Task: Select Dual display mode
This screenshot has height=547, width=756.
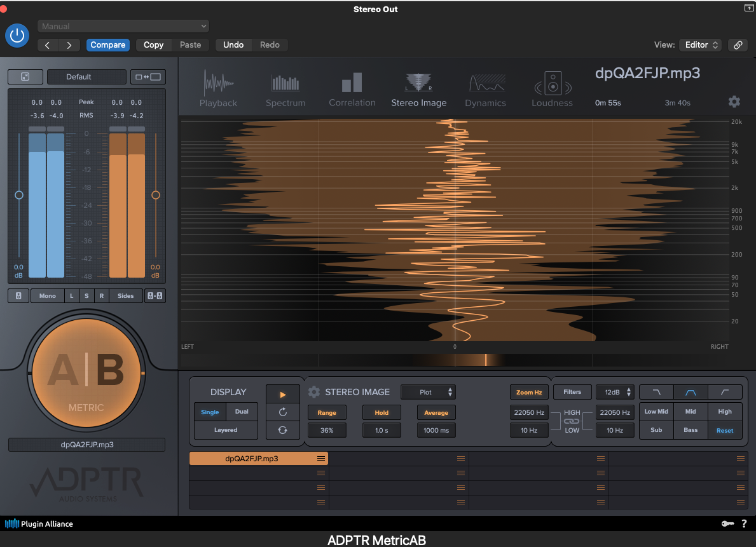Action: [x=242, y=412]
